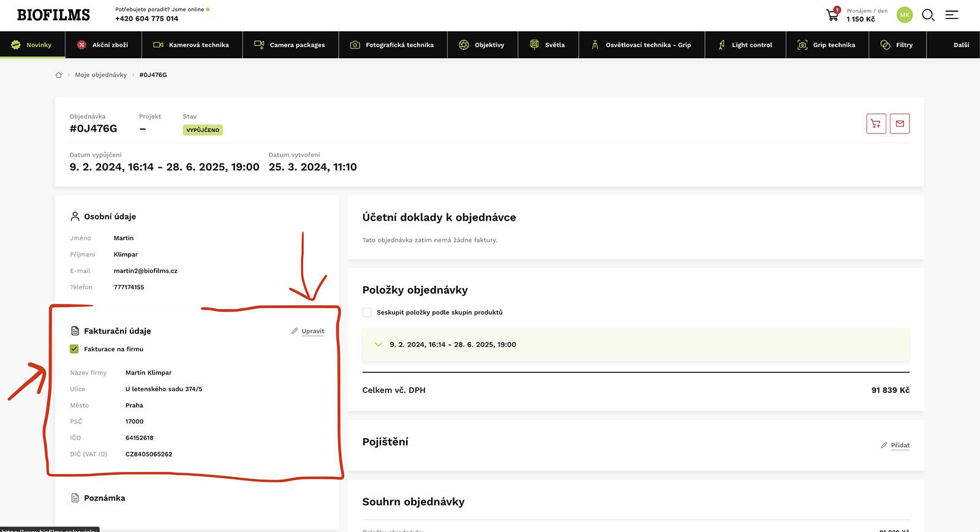Click the Fakturační údaje document icon
This screenshot has height=532, width=980.
click(x=75, y=331)
